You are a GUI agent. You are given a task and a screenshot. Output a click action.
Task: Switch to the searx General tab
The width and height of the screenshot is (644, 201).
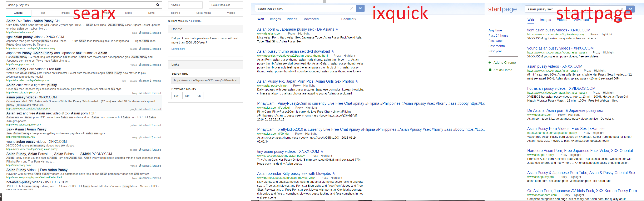point(19,13)
